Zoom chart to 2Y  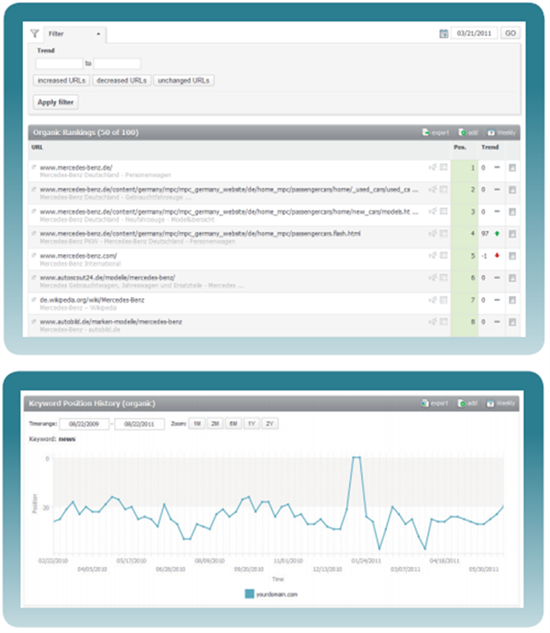coord(270,423)
